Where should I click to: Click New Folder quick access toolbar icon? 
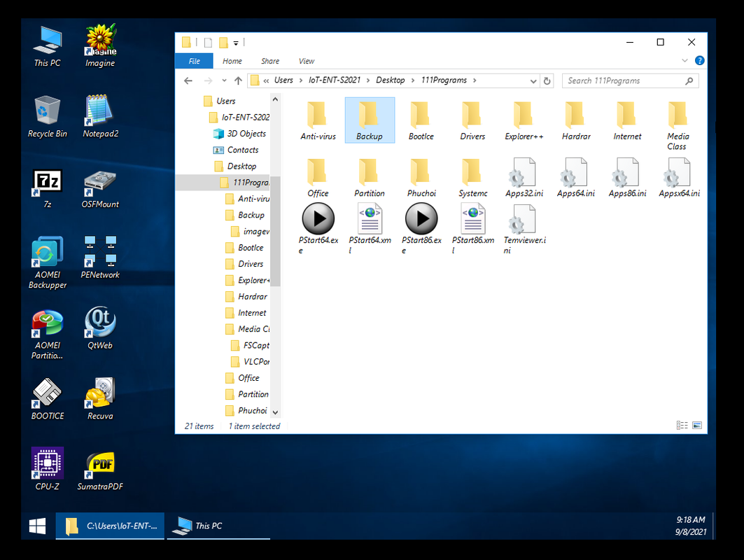pyautogui.click(x=223, y=43)
